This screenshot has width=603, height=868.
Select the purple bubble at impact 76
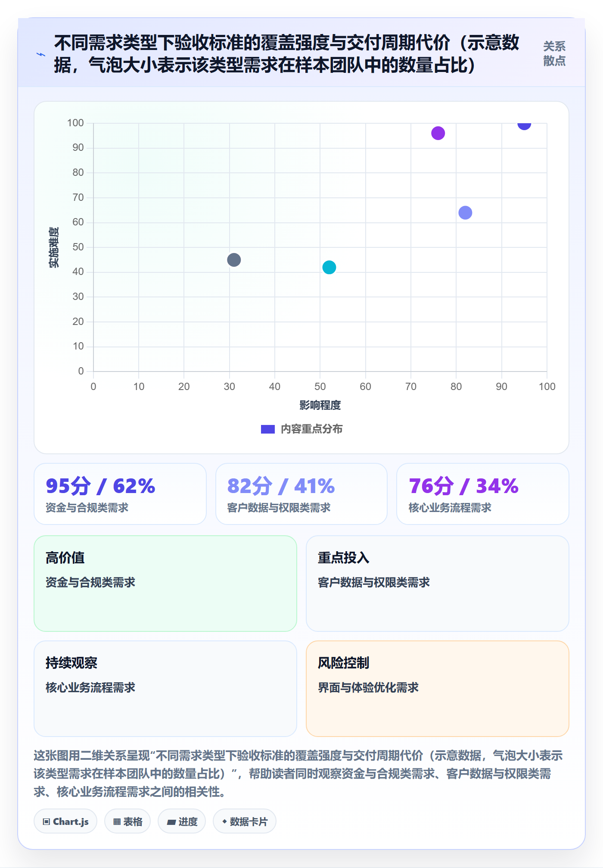[438, 133]
